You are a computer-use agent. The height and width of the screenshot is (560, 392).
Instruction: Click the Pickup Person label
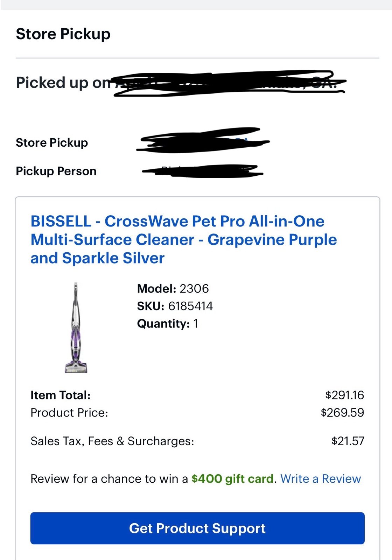point(56,171)
